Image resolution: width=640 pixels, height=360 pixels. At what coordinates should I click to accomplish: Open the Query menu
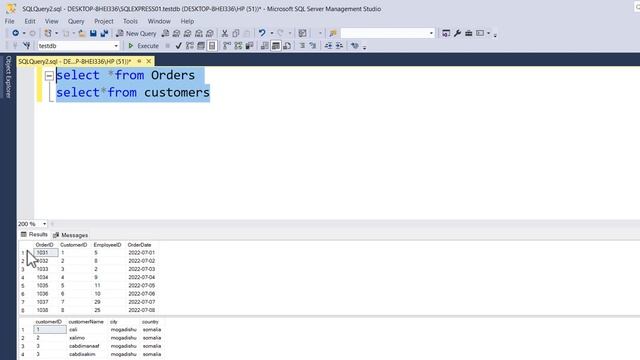pyautogui.click(x=76, y=21)
